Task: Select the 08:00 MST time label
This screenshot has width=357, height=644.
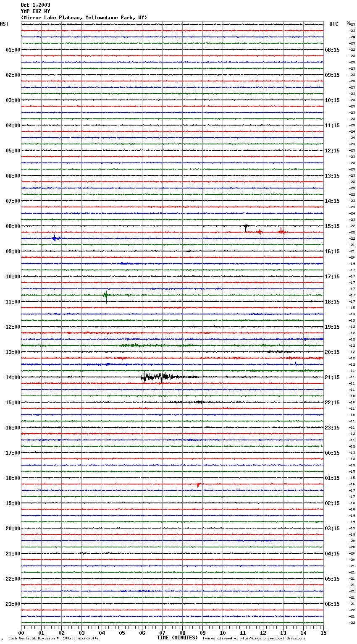Action: (13, 226)
